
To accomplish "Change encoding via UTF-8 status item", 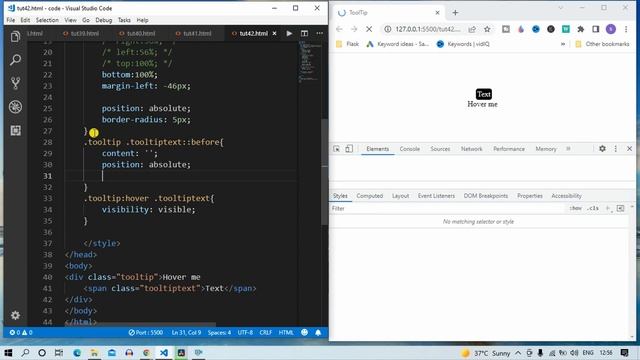I will click(x=245, y=333).
